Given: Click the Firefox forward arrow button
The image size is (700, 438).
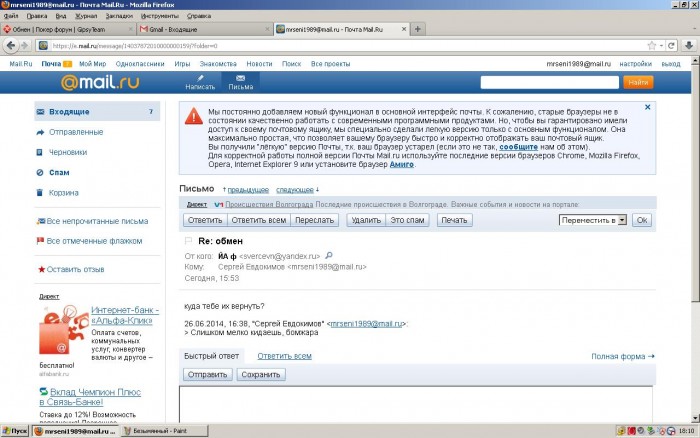Looking at the screenshot, I should (25, 46).
